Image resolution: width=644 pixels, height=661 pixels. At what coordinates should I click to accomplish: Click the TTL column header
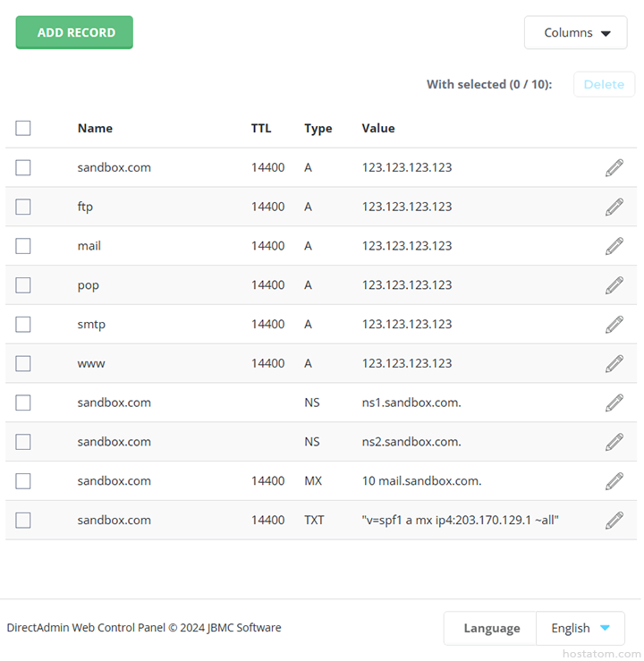(260, 128)
